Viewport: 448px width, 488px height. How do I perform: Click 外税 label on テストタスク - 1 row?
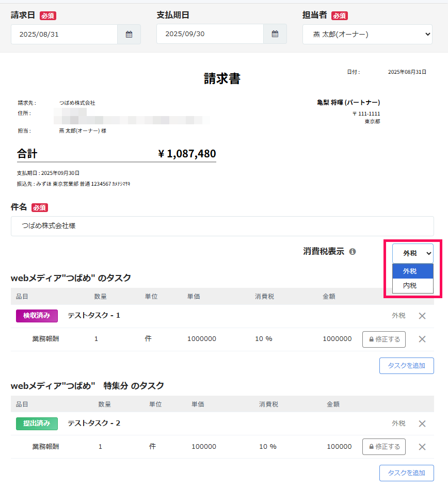click(x=398, y=316)
